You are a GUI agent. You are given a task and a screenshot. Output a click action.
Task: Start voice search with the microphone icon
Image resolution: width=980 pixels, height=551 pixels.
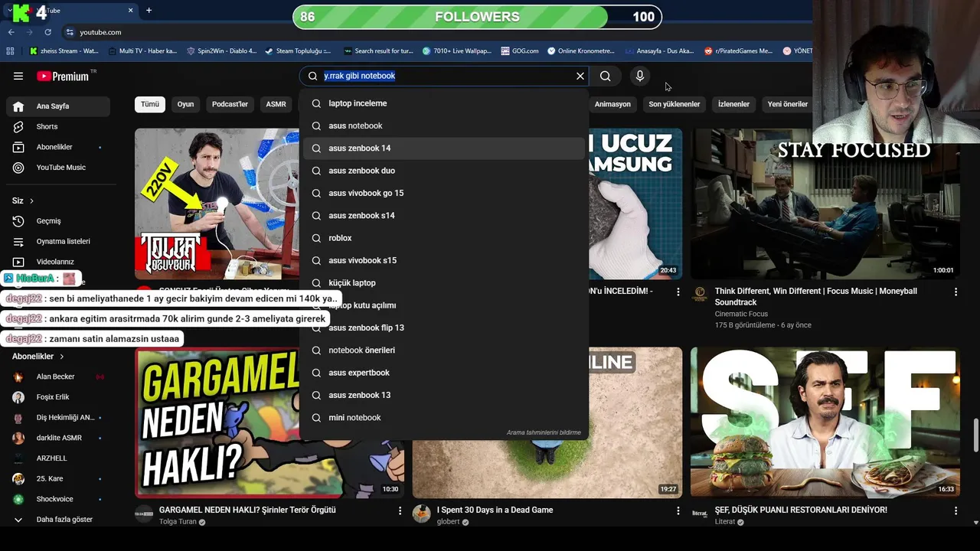click(640, 76)
